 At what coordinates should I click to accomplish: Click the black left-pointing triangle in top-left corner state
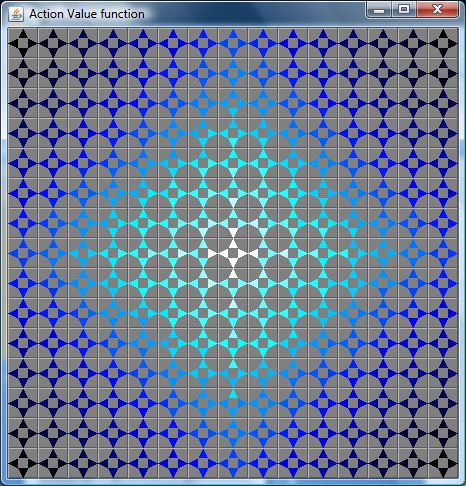14,43
